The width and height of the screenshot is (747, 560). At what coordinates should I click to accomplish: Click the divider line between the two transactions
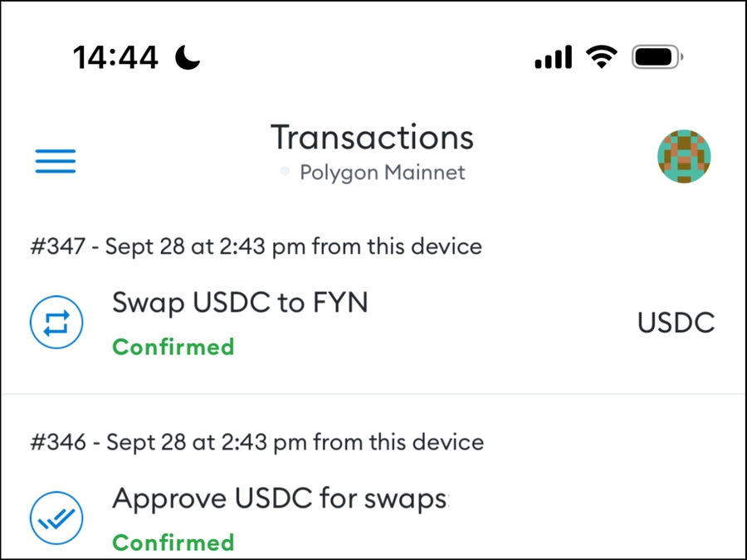373,393
